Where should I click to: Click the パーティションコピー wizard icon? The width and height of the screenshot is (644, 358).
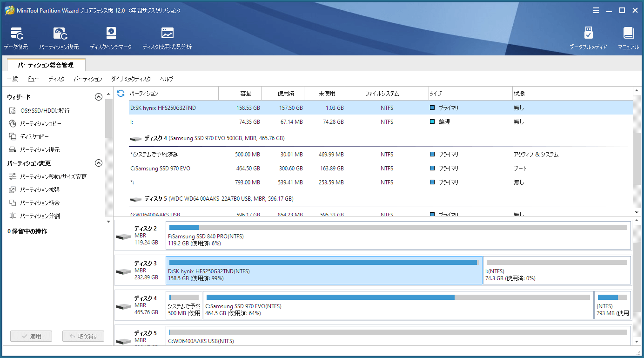point(13,124)
